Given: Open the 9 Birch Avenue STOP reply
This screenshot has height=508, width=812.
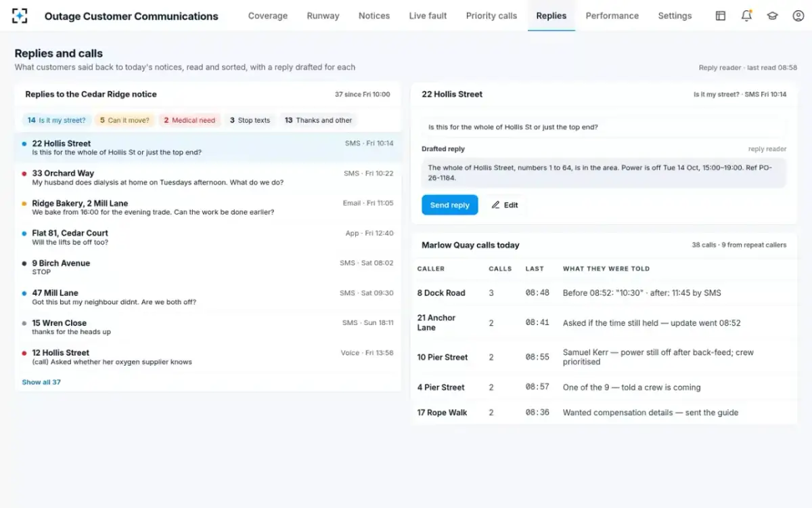Looking at the screenshot, I should coord(208,267).
